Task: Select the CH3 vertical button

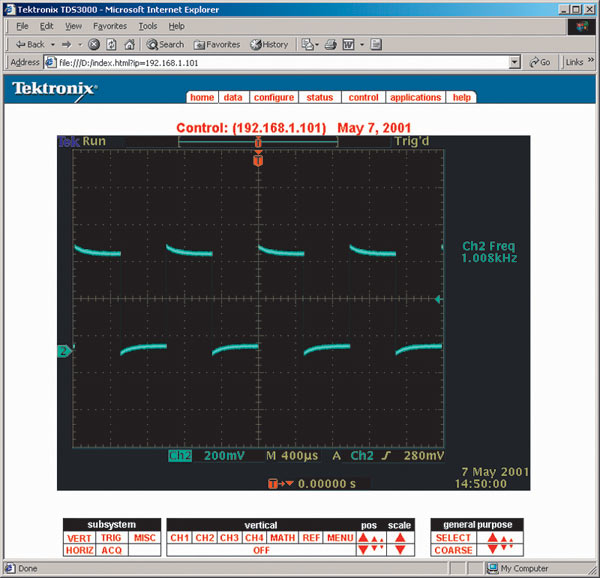Action: coord(229,538)
